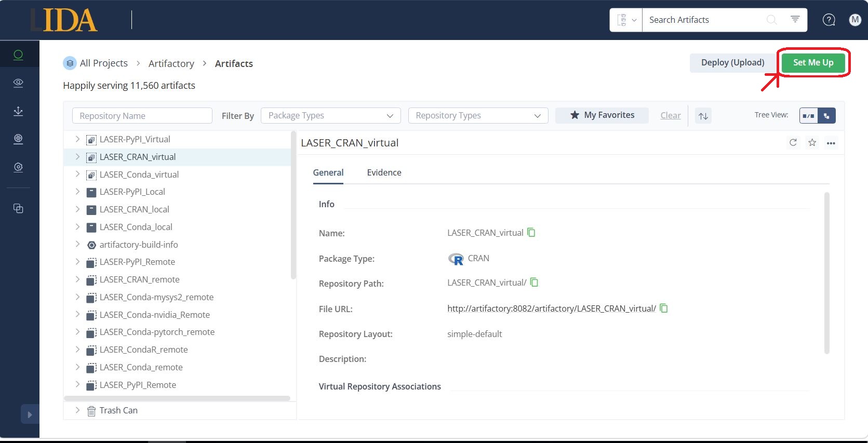
Task: Click the artifactory-build-info circle icon
Action: coord(91,245)
